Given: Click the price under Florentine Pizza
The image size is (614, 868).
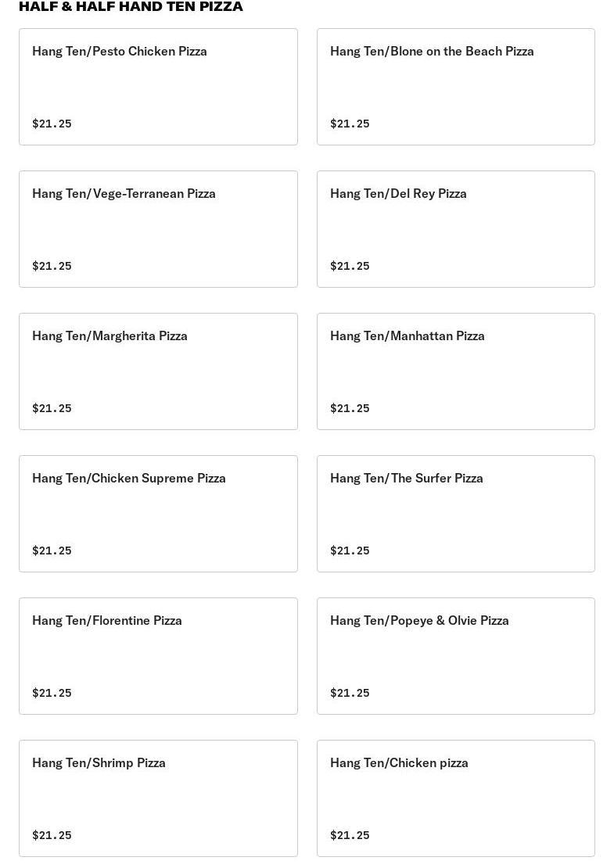Looking at the screenshot, I should (x=52, y=693).
